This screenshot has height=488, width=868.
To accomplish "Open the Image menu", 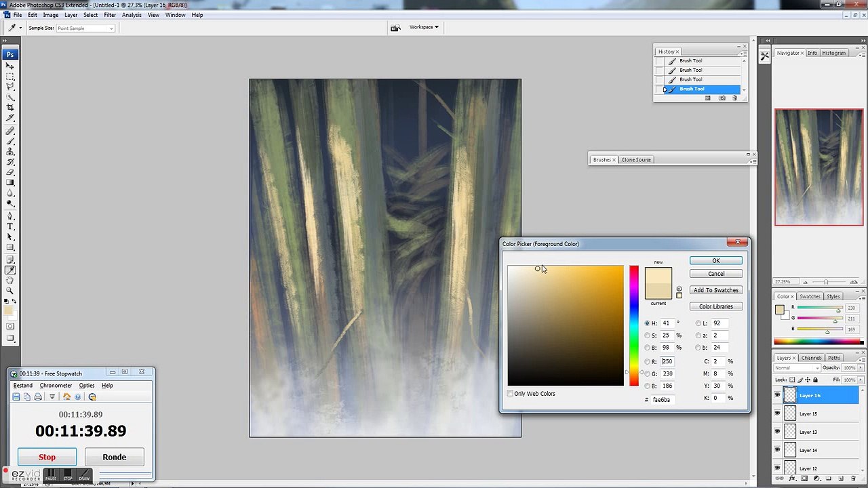I will pyautogui.click(x=51, y=15).
